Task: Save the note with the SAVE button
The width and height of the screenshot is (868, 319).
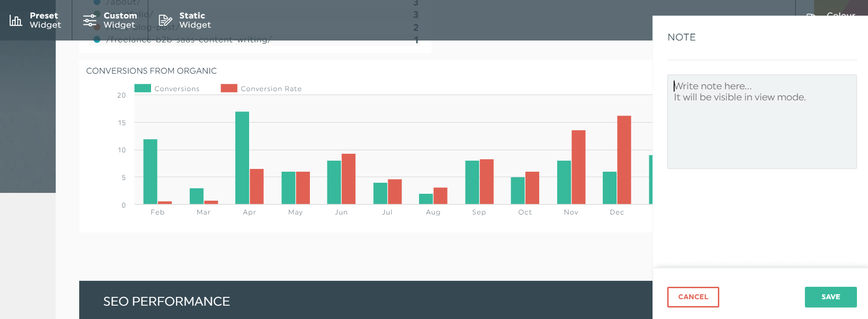Action: tap(831, 297)
